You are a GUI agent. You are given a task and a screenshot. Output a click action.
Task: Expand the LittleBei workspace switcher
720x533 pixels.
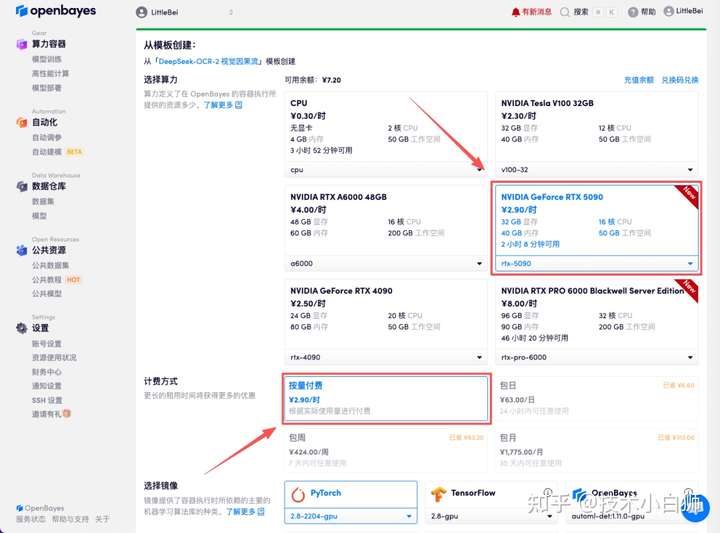(231, 12)
